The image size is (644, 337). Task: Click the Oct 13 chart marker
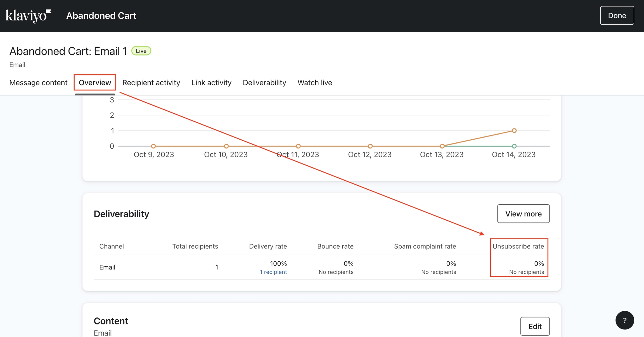[x=442, y=146]
